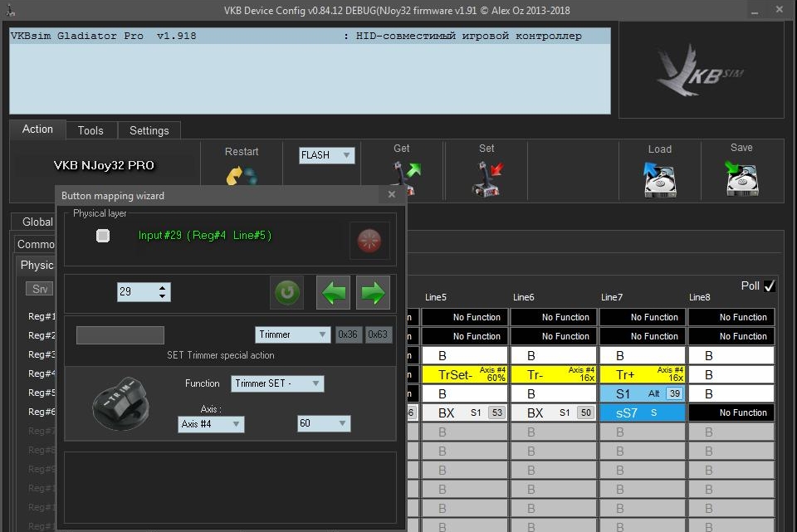Viewport: 797px width, 532px height.
Task: Click the Load from disk icon
Action: click(660, 180)
